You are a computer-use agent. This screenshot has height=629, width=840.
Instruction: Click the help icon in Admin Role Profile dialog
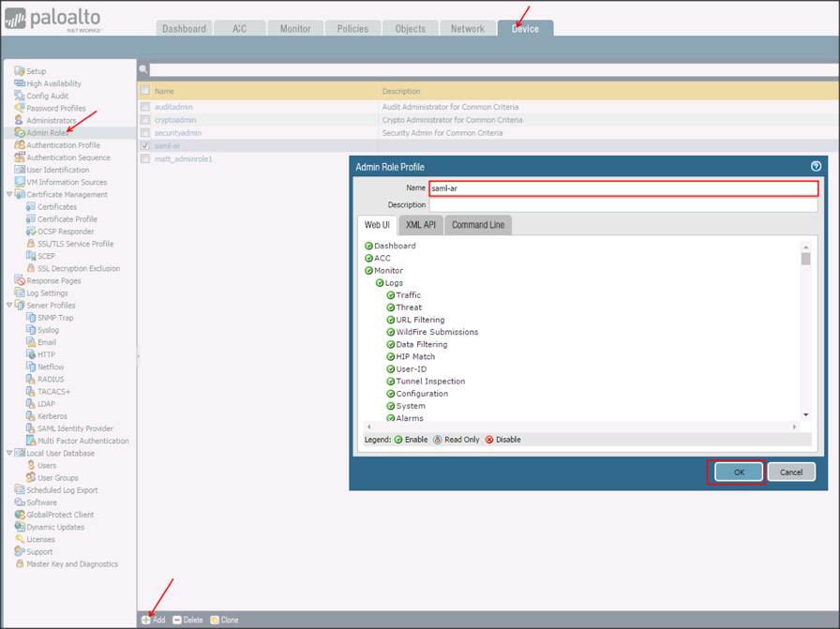[x=816, y=167]
